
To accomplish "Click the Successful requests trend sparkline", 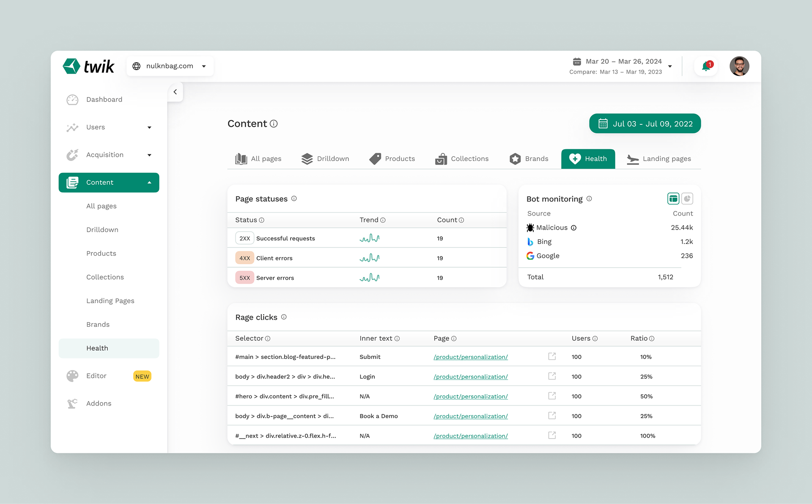I will click(370, 238).
